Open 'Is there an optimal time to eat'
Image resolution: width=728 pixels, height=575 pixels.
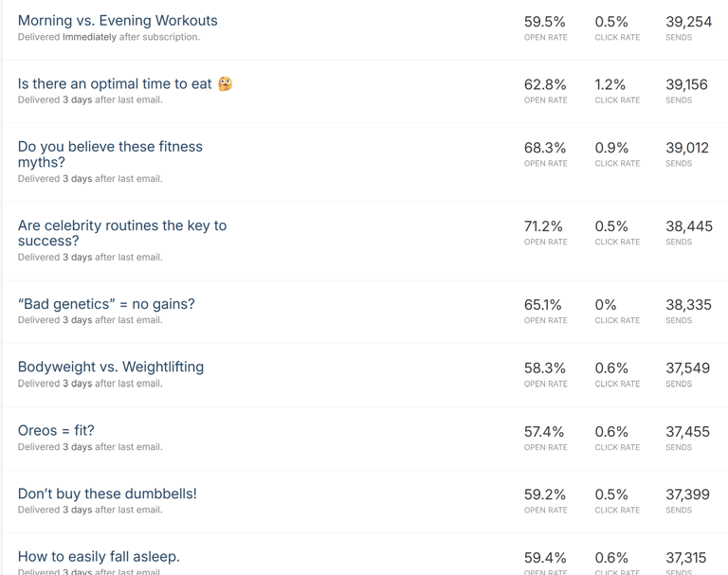(115, 84)
